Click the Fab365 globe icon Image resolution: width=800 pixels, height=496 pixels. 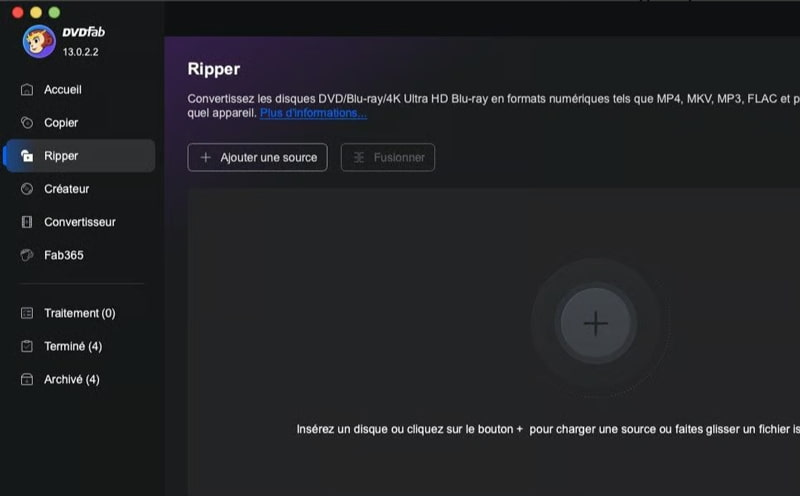(x=27, y=255)
